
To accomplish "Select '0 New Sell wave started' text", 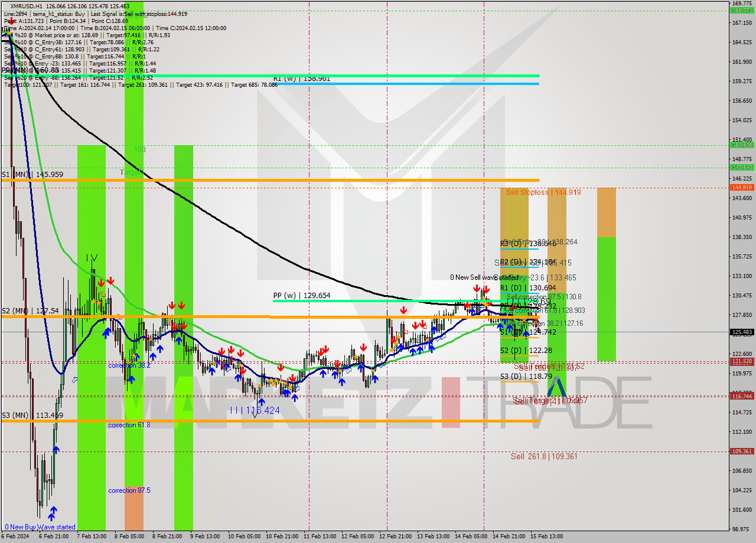I will click(484, 277).
